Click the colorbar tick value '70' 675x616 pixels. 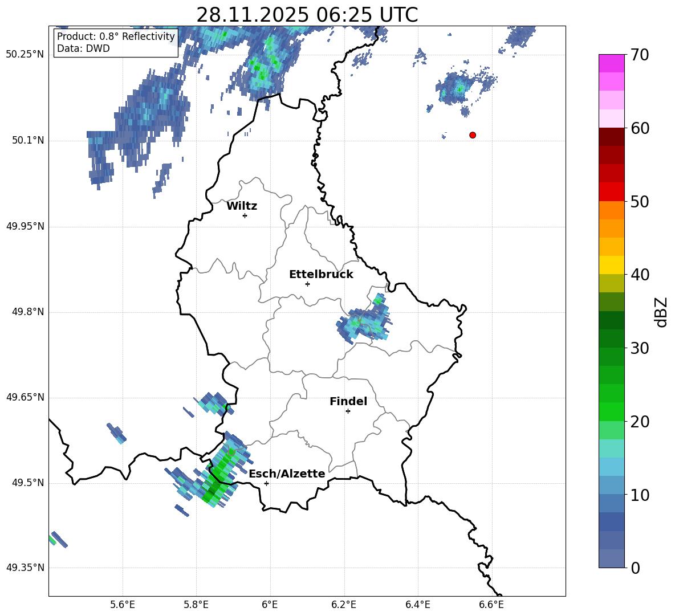click(640, 55)
